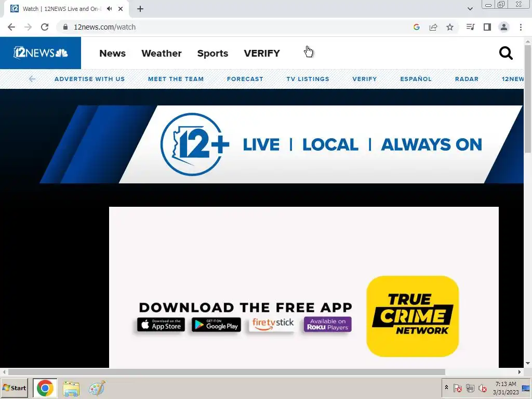Click the network tray icon

point(470,388)
